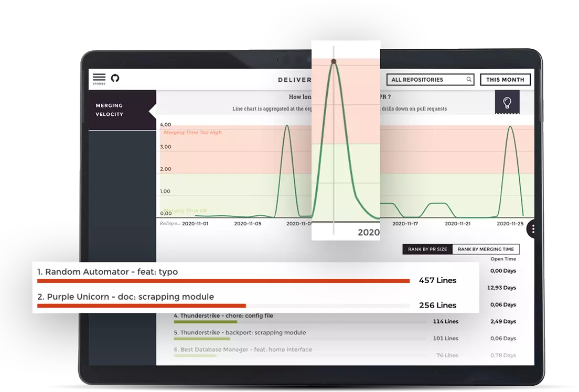579x392 pixels.
Task: Click the 2020-11-05 chart peak
Action: click(287, 126)
